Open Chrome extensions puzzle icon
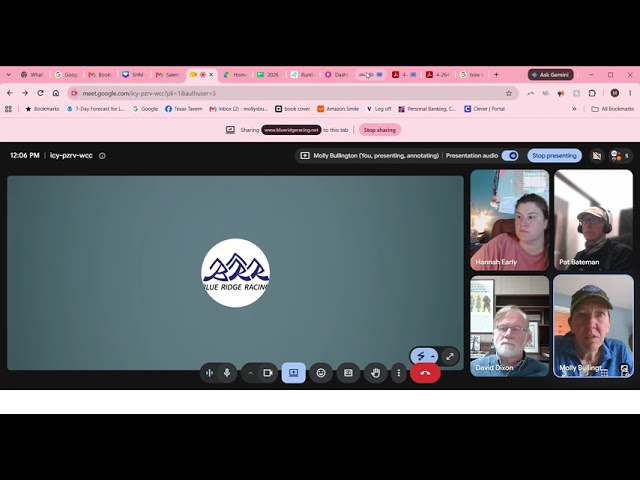640x480 pixels. [x=592, y=93]
